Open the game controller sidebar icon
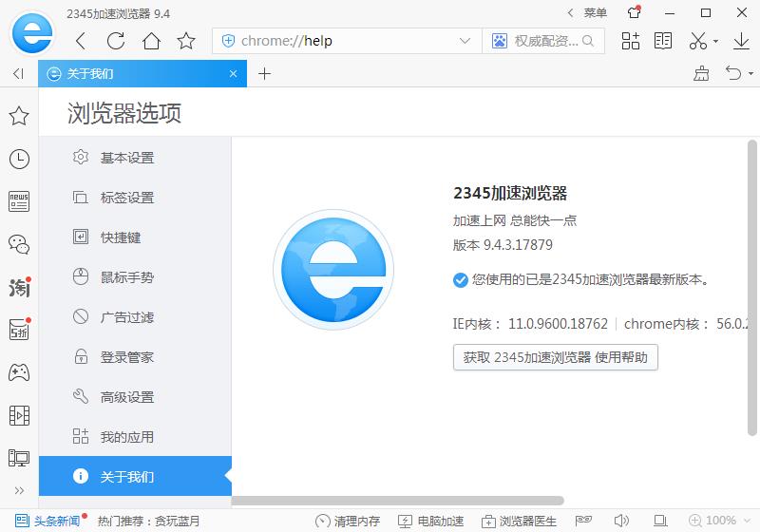 (19, 372)
